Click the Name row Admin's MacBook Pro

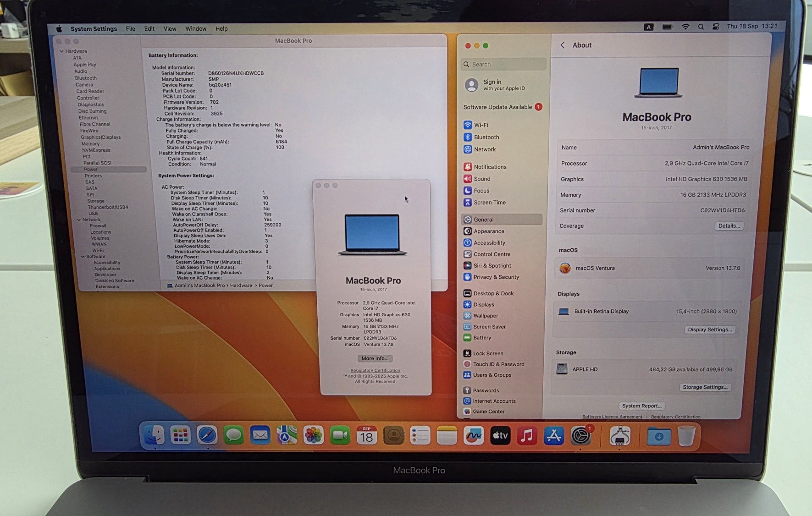655,148
